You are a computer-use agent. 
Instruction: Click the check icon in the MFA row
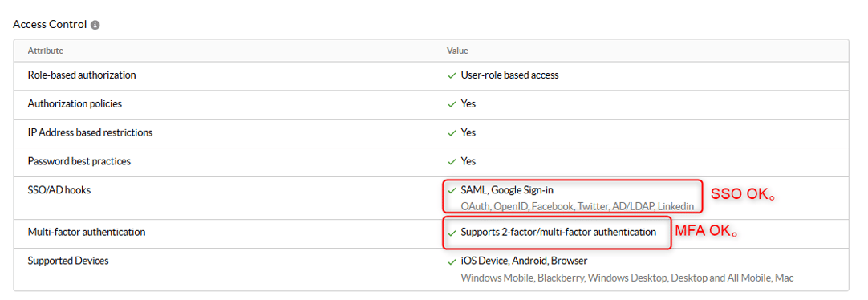452,233
